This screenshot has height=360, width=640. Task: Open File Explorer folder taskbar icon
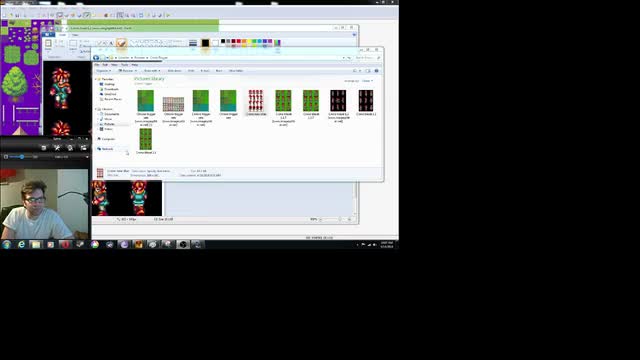click(36, 244)
